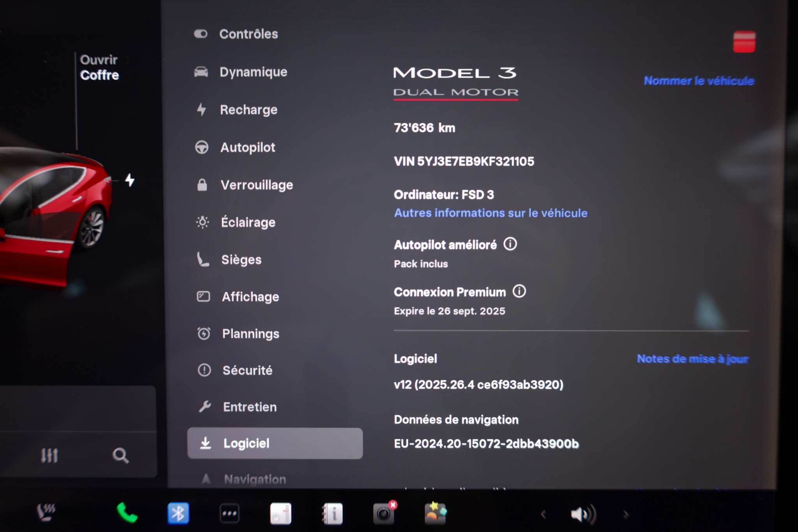Tap the 73'636 km odometer value
The image size is (798, 532).
click(424, 128)
